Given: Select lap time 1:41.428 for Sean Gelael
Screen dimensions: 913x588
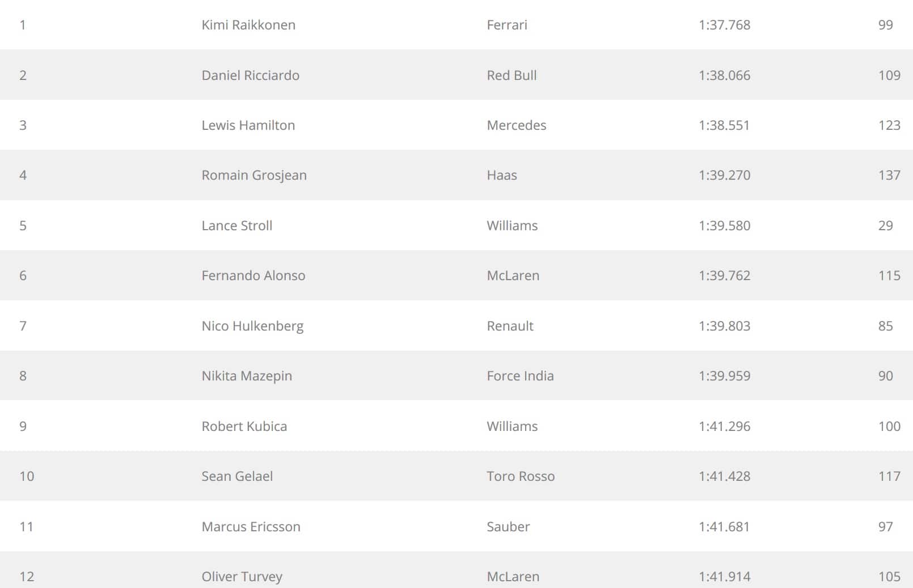Looking at the screenshot, I should (x=724, y=476).
